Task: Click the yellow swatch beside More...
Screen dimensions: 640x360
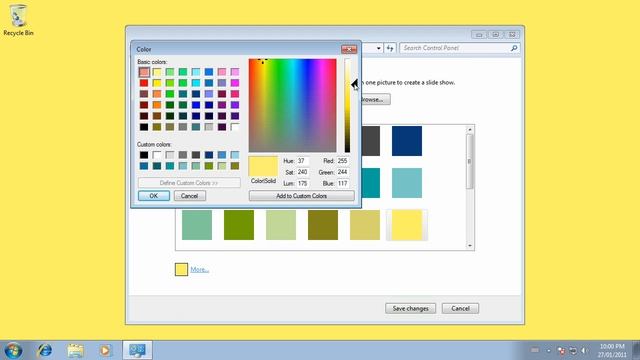Action: tap(181, 269)
